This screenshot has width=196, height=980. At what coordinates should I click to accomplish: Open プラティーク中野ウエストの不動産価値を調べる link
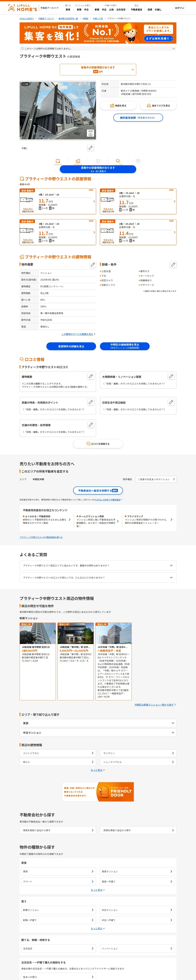click(x=41, y=537)
